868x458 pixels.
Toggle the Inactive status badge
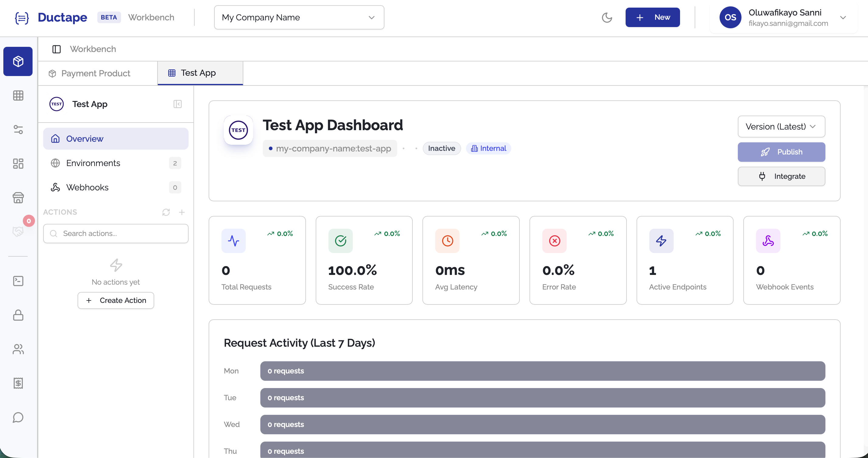[x=442, y=148]
